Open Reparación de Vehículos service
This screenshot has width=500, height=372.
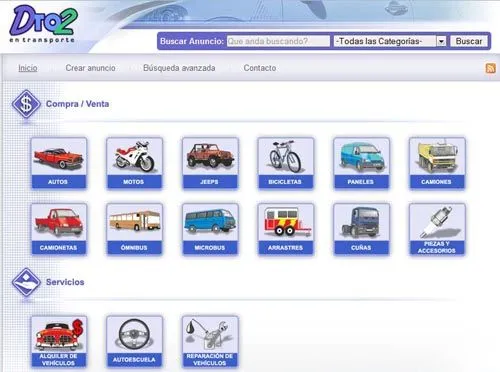coord(210,342)
